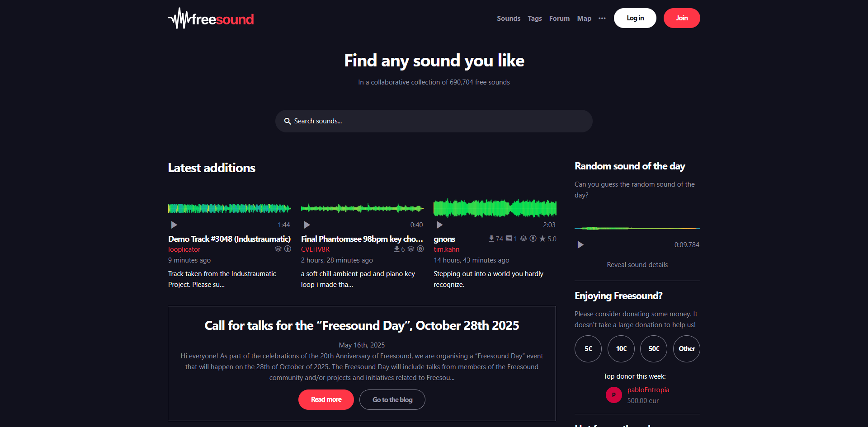Click the red Join button
Image resolution: width=868 pixels, height=427 pixels.
pyautogui.click(x=682, y=18)
